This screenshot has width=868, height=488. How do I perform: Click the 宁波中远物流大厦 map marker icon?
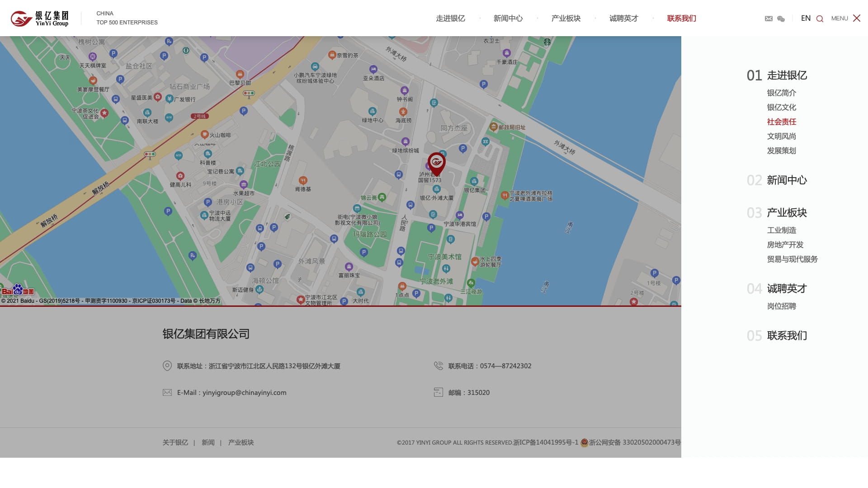coord(204,215)
